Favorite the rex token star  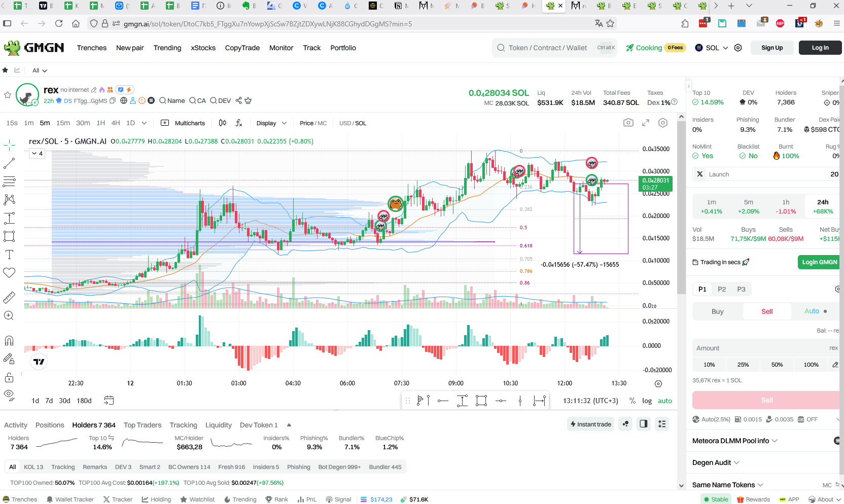pyautogui.click(x=8, y=95)
